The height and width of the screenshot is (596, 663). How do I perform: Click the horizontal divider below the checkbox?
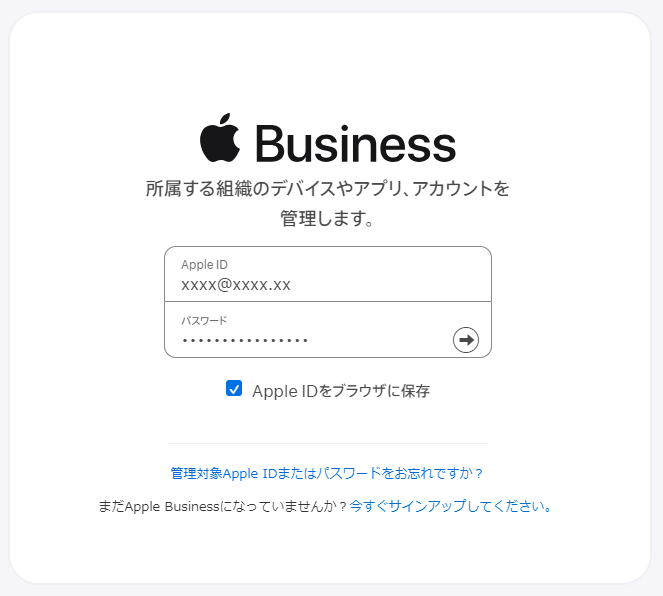pyautogui.click(x=328, y=444)
